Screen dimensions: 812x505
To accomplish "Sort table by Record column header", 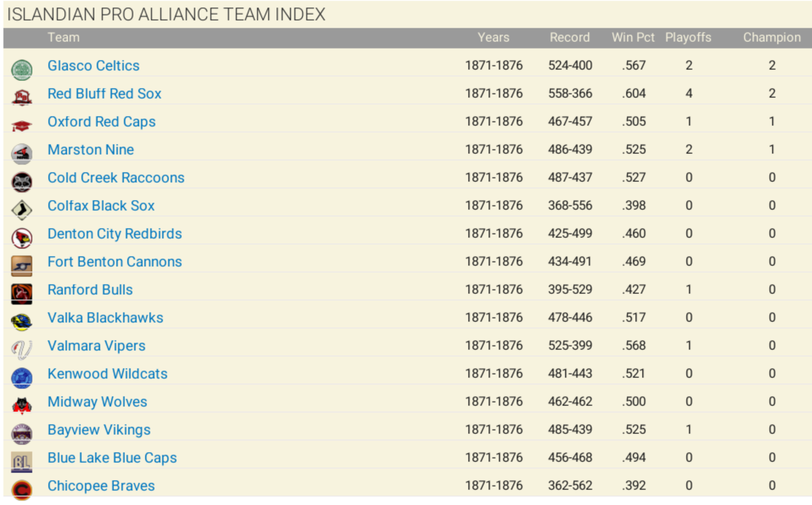I will coord(569,37).
